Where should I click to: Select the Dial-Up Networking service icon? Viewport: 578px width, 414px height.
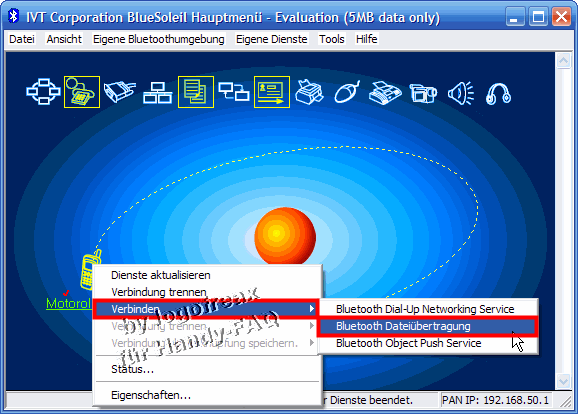82,92
